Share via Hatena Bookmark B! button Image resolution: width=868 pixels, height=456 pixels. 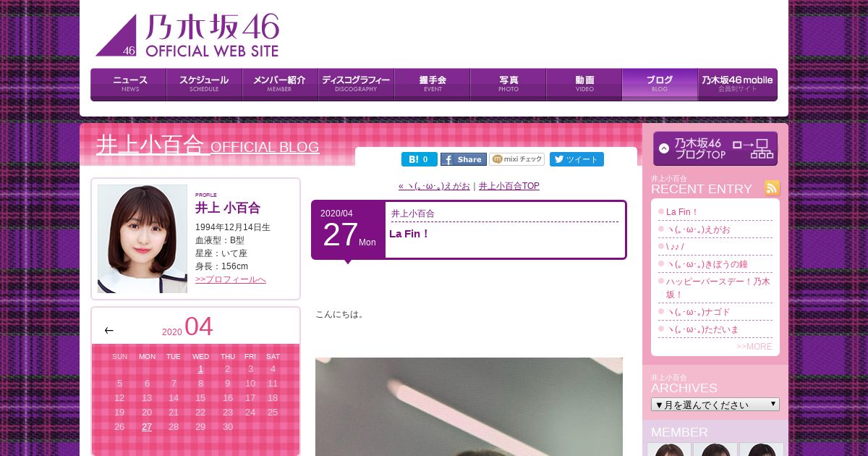coord(420,159)
